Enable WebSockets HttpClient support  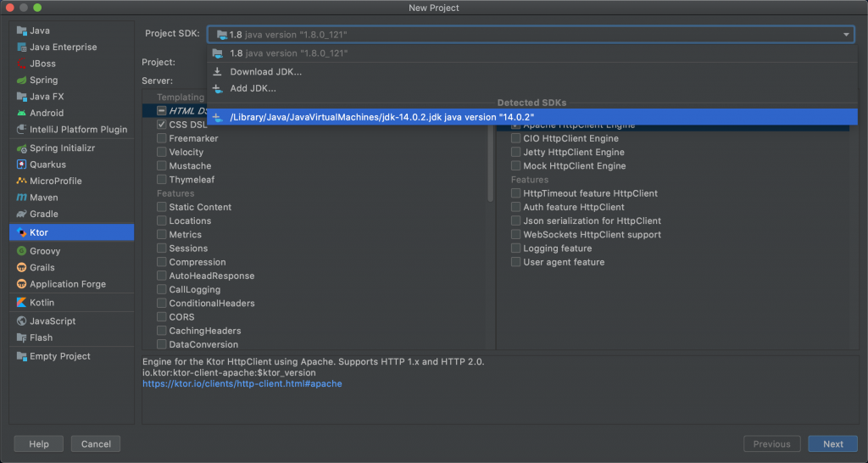pos(516,234)
